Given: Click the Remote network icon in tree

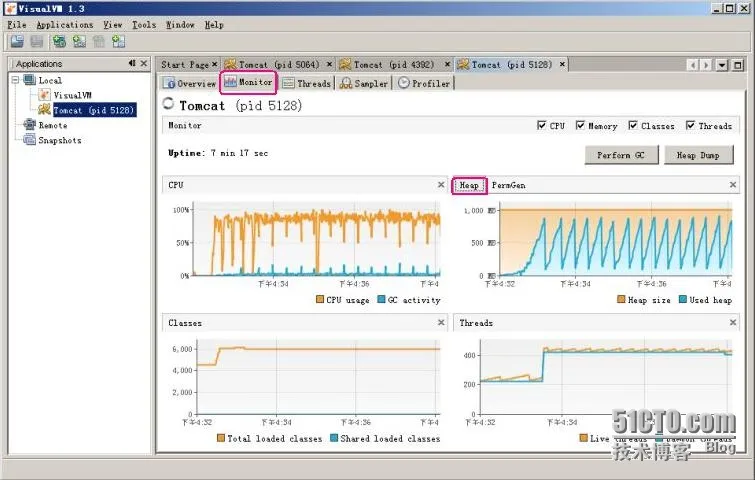Looking at the screenshot, I should [x=29, y=125].
